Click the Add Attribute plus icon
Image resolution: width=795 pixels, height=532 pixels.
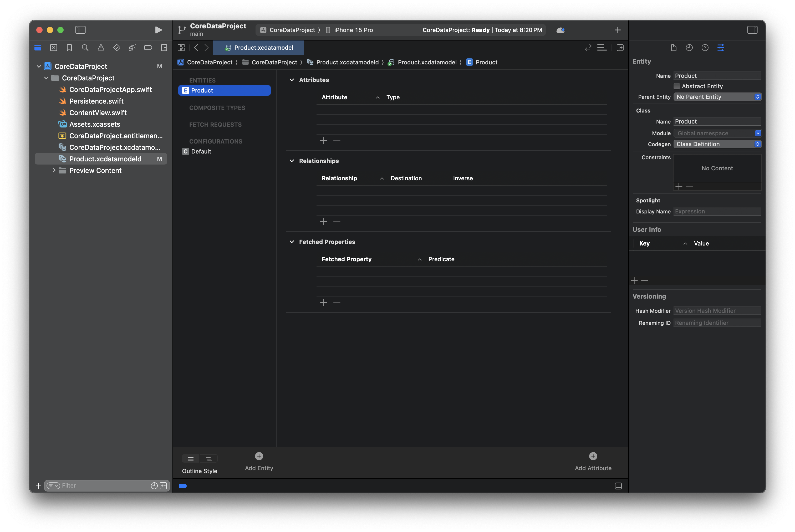coord(593,456)
